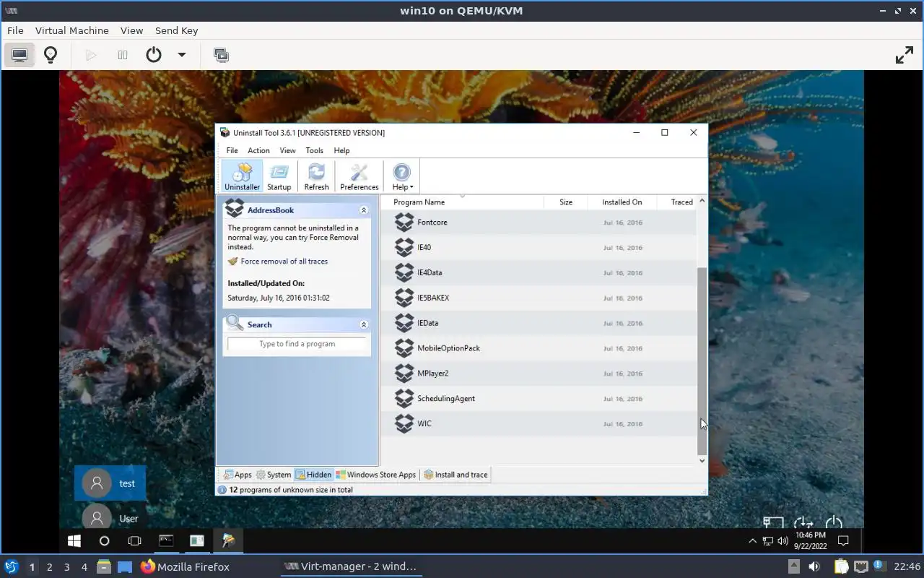Collapse the AddressBook details panel

[x=364, y=210]
